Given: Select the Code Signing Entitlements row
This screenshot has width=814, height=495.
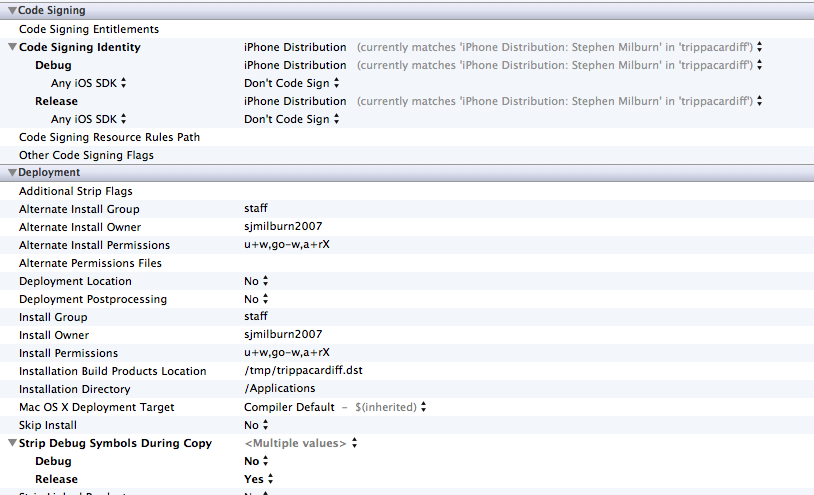Looking at the screenshot, I should pyautogui.click(x=89, y=29).
